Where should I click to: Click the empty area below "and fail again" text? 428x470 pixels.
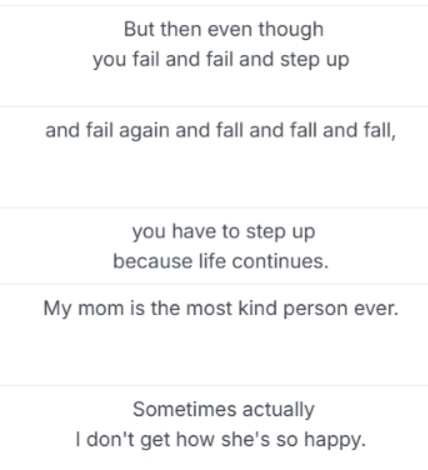(x=214, y=173)
